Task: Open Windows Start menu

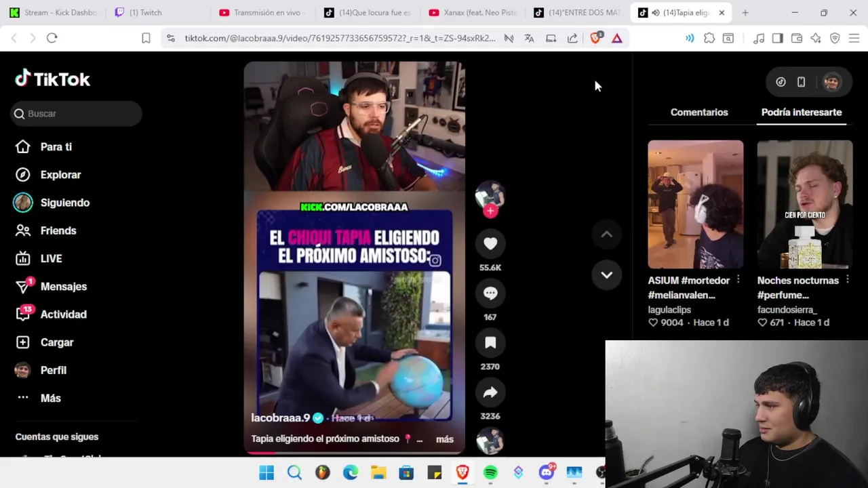Action: 267,472
